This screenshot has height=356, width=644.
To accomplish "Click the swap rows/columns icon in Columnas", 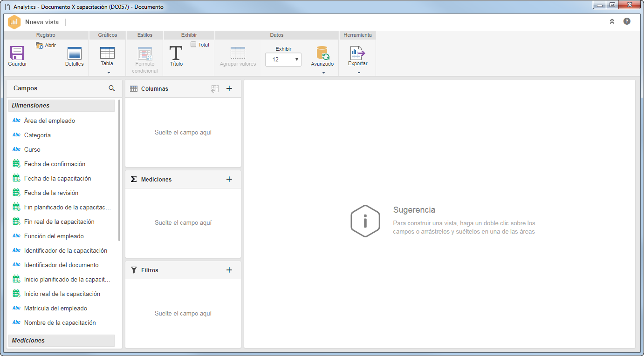I will 215,88.
